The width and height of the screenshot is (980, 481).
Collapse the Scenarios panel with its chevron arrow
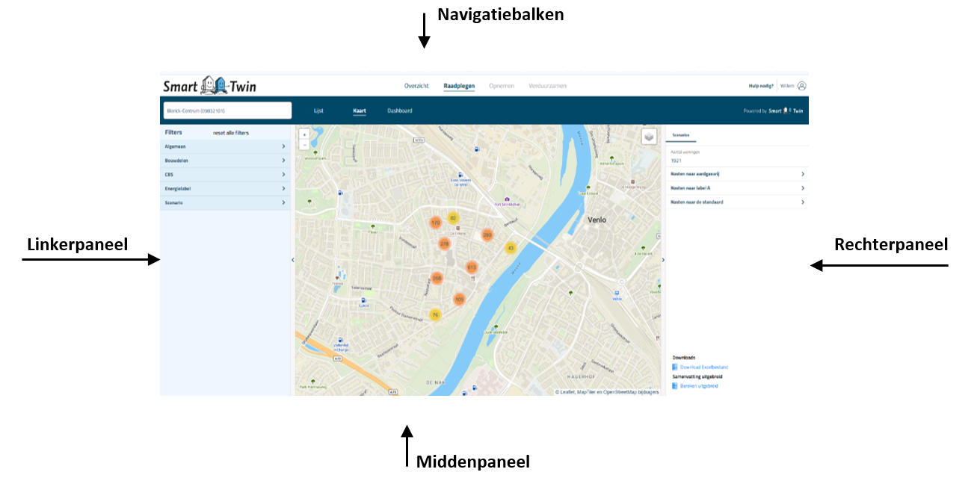click(662, 258)
